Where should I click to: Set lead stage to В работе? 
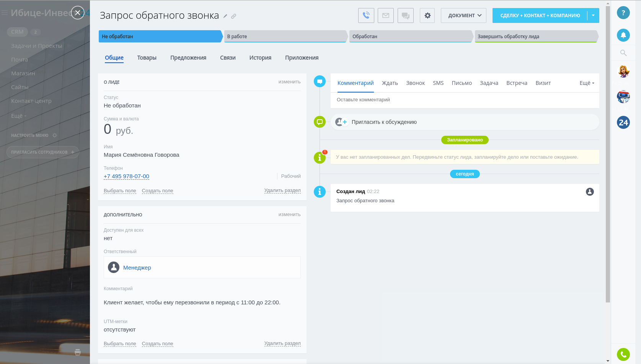point(285,36)
